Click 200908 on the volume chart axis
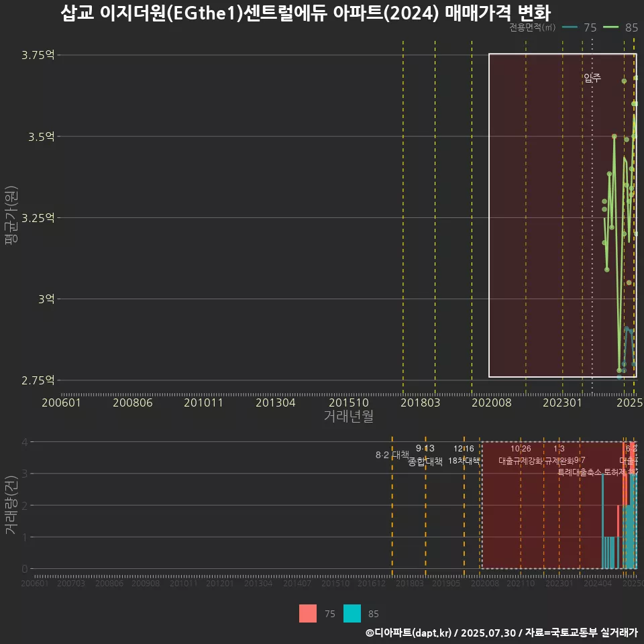The image size is (644, 644). pyautogui.click(x=146, y=583)
